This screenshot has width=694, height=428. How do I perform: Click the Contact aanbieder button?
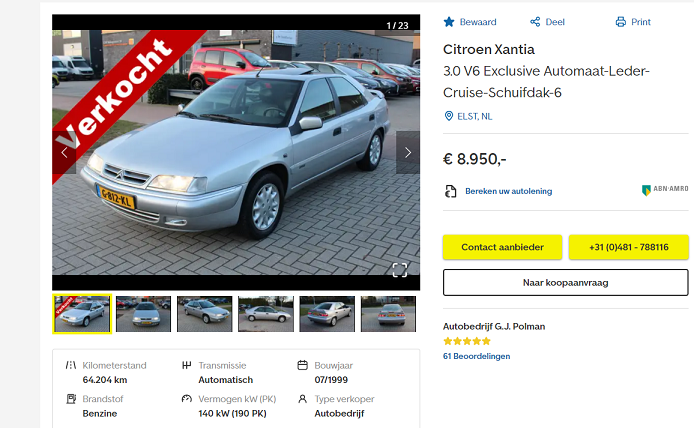[x=502, y=247]
